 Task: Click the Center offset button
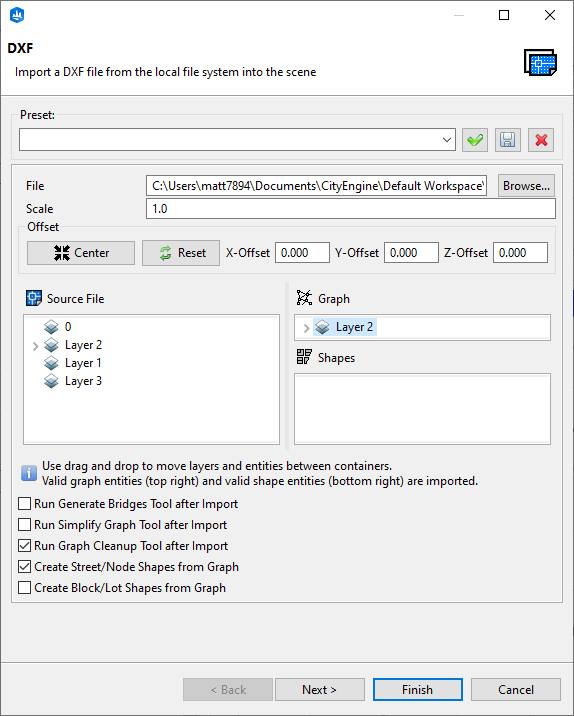pyautogui.click(x=81, y=253)
